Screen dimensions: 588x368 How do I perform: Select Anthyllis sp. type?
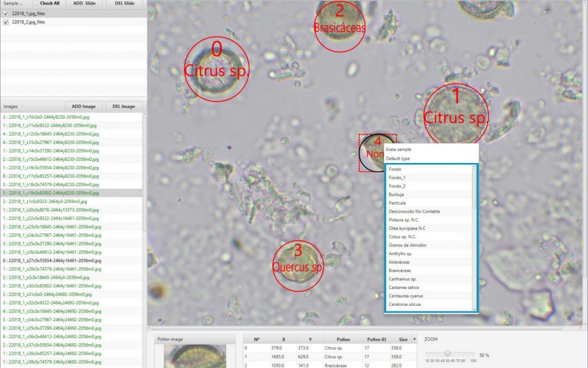(x=428, y=254)
